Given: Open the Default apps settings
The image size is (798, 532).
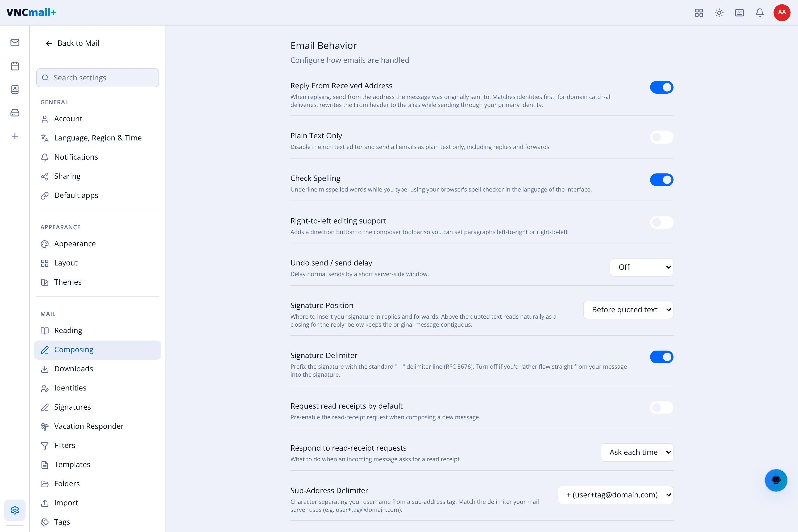Looking at the screenshot, I should 98,196.
